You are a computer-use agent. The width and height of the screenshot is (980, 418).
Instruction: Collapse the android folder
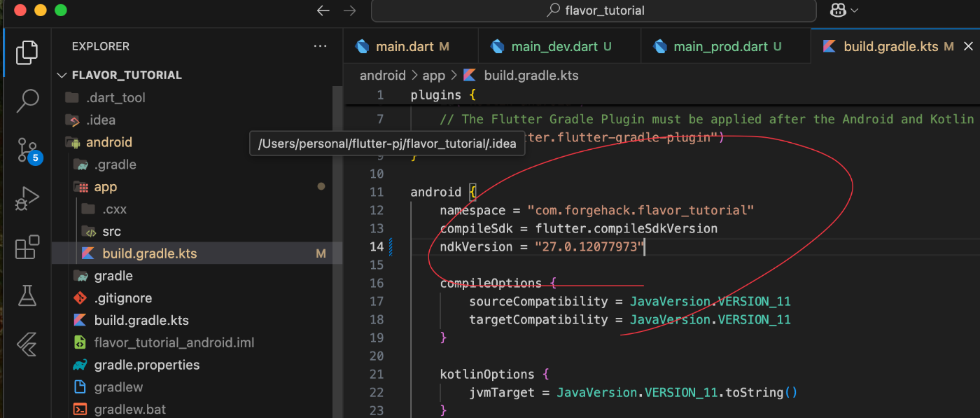tap(108, 142)
